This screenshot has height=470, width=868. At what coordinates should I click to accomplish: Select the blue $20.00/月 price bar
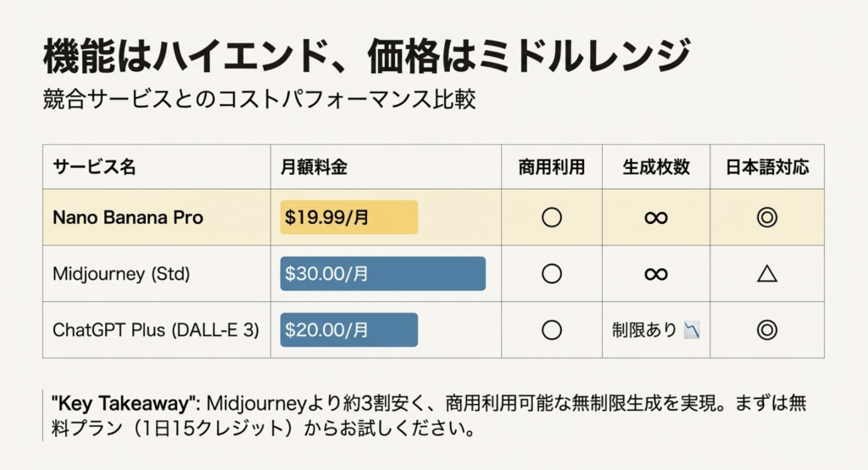349,330
